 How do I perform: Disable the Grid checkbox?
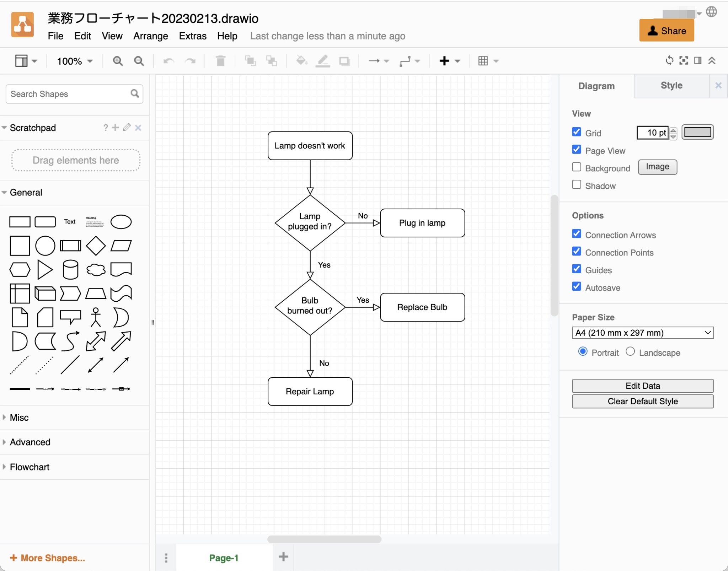pyautogui.click(x=577, y=132)
